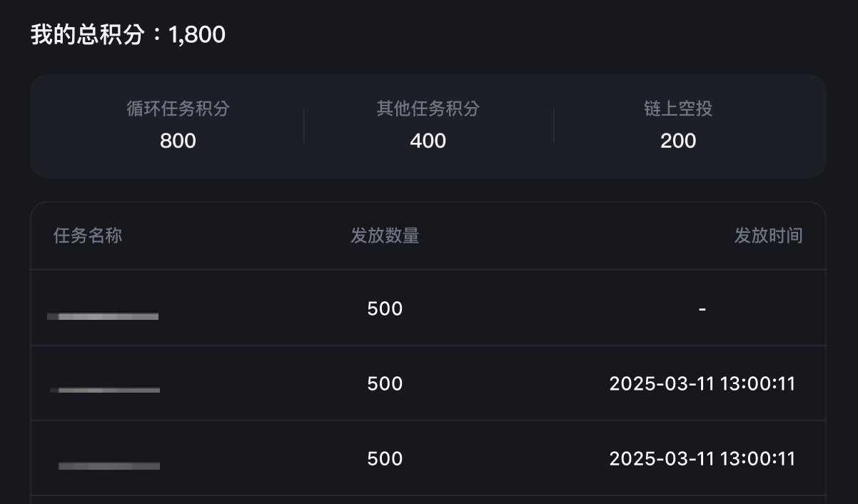Click the 我的总积分 heading label
858x504 pixels.
point(87,34)
